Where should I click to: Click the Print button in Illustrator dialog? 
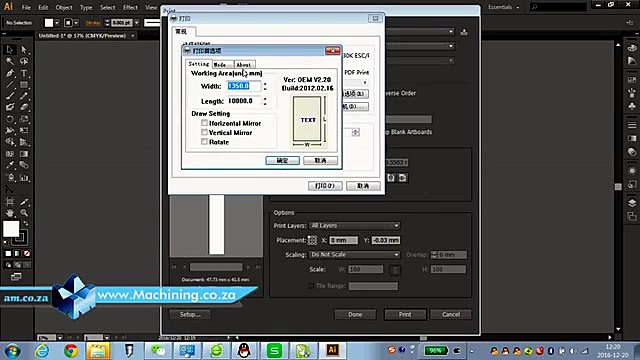pos(405,314)
